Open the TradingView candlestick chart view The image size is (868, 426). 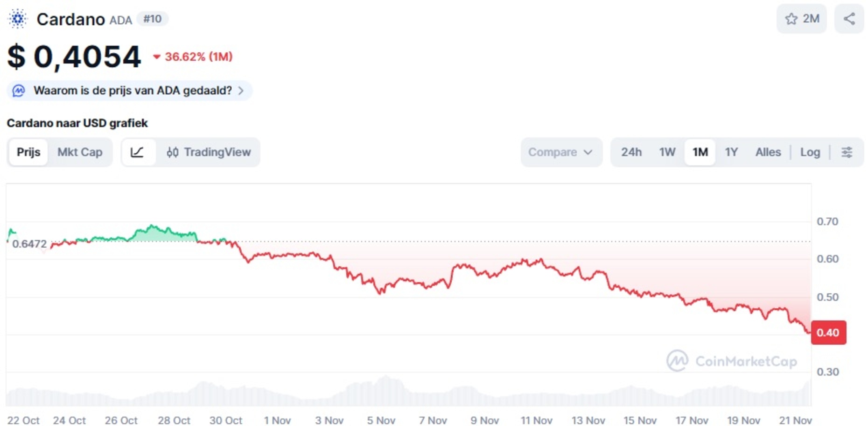(209, 152)
